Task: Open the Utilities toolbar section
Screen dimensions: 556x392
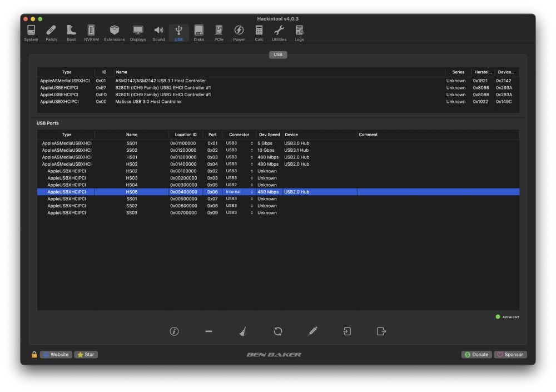Action: 279,33
